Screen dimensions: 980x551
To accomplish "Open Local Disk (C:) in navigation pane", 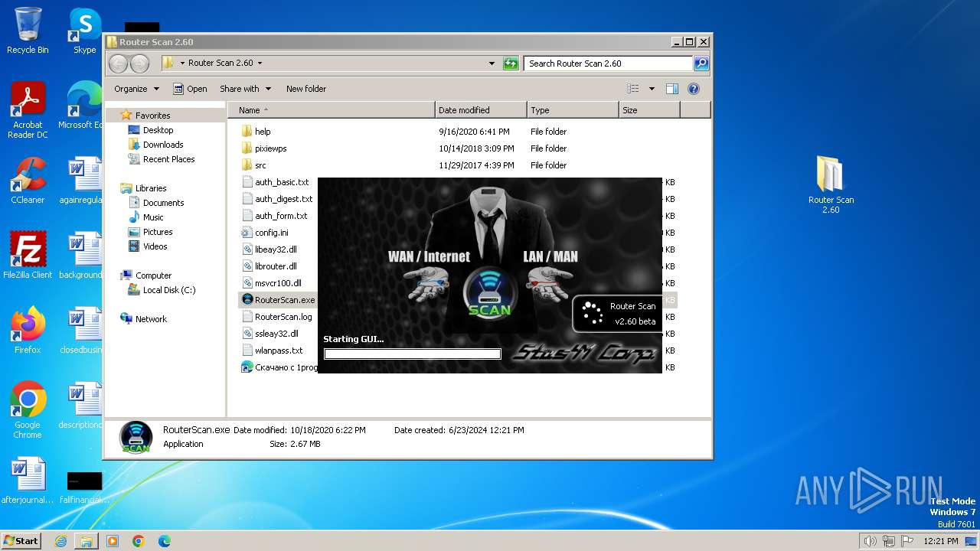I will point(168,290).
